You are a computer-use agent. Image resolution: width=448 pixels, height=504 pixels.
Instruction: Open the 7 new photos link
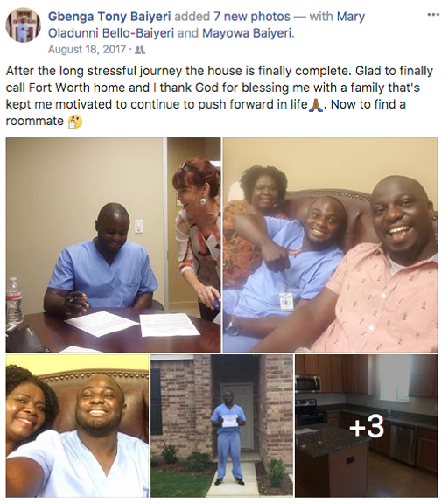pyautogui.click(x=252, y=16)
